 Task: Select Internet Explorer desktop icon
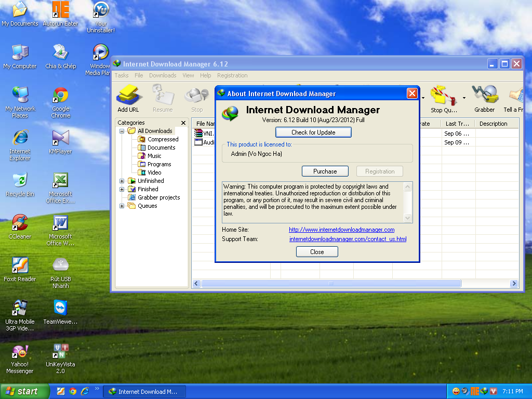point(20,145)
